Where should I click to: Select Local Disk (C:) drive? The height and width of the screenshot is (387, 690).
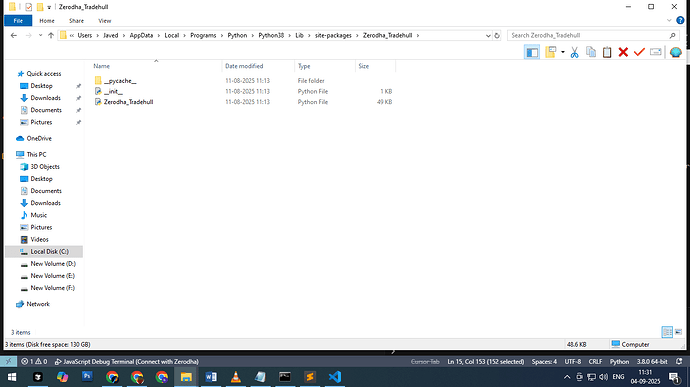click(49, 251)
